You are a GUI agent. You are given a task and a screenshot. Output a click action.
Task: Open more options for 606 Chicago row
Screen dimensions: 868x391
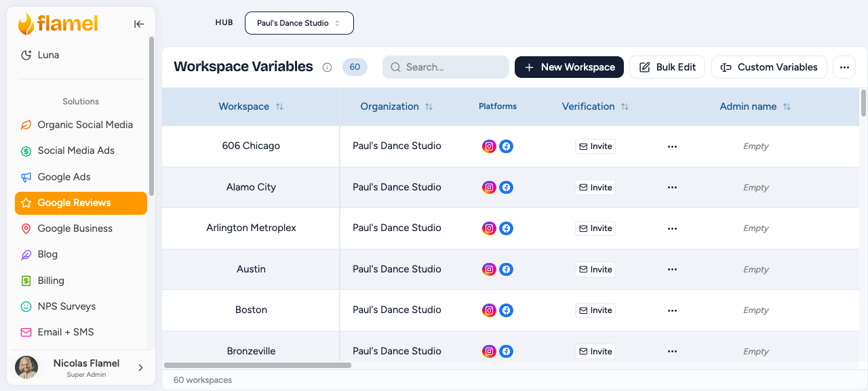pos(672,146)
